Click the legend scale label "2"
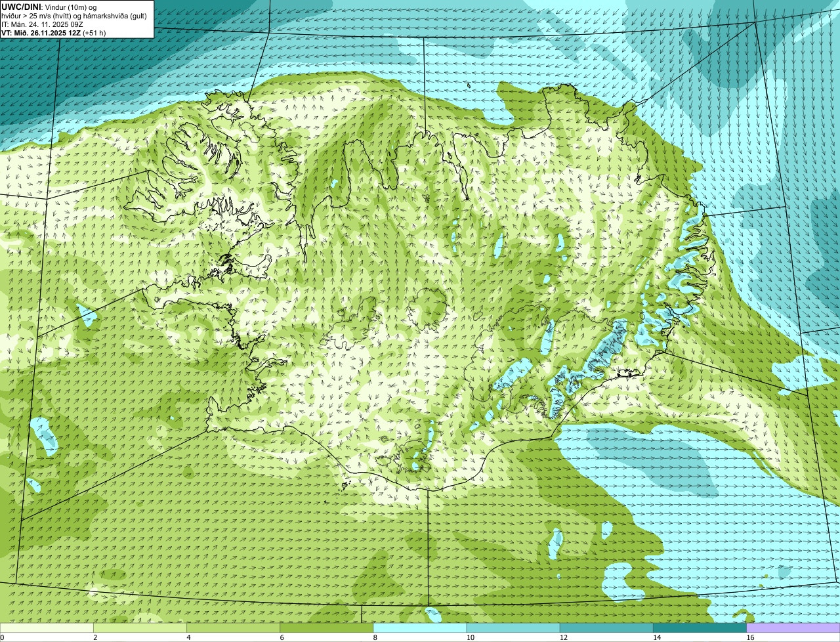840x642 pixels. click(x=95, y=637)
